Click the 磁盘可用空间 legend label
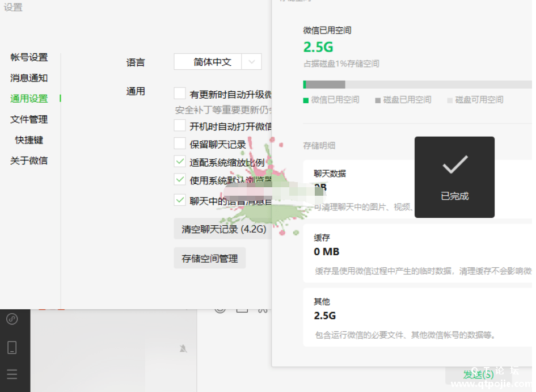The width and height of the screenshot is (536, 392). click(479, 99)
